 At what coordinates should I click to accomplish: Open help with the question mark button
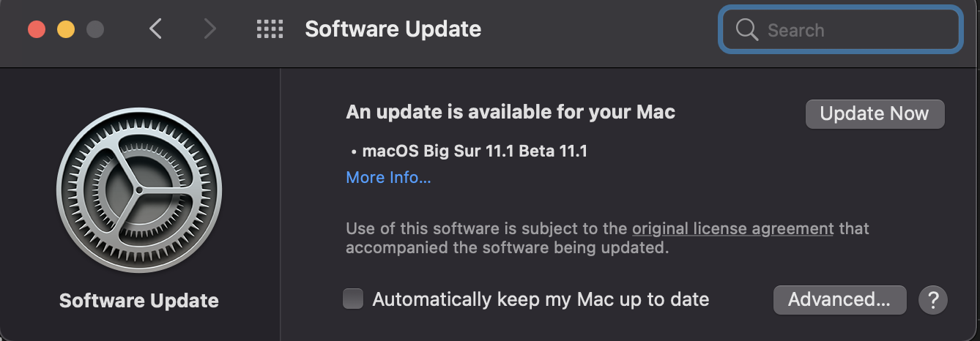point(933,299)
